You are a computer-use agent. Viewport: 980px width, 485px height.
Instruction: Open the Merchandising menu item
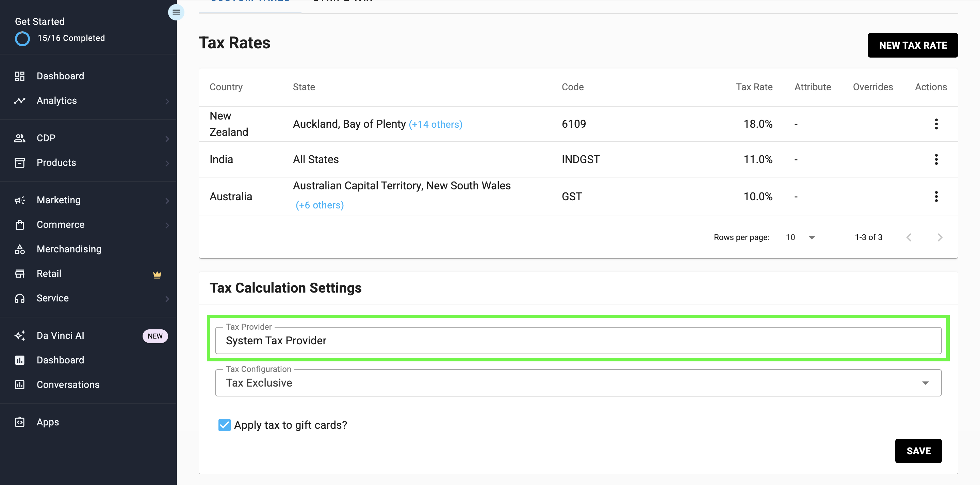pos(88,249)
